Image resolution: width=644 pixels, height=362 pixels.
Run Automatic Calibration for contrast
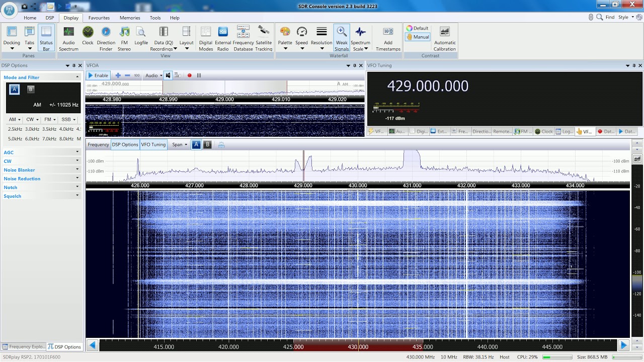coord(445,38)
